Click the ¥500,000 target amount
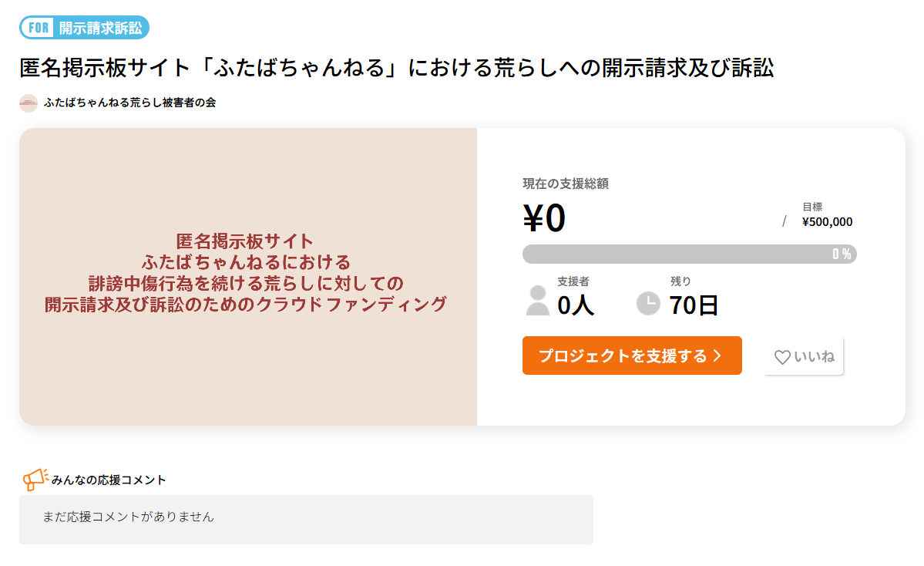 click(828, 222)
